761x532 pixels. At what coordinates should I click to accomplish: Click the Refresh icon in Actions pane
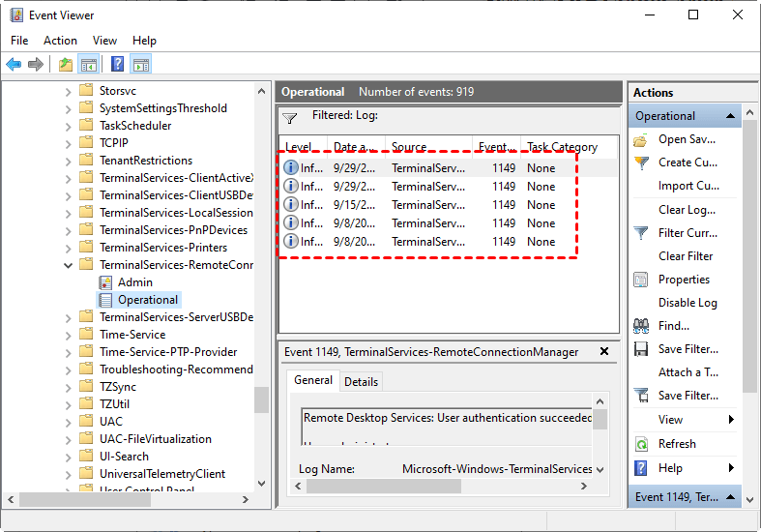(x=641, y=444)
